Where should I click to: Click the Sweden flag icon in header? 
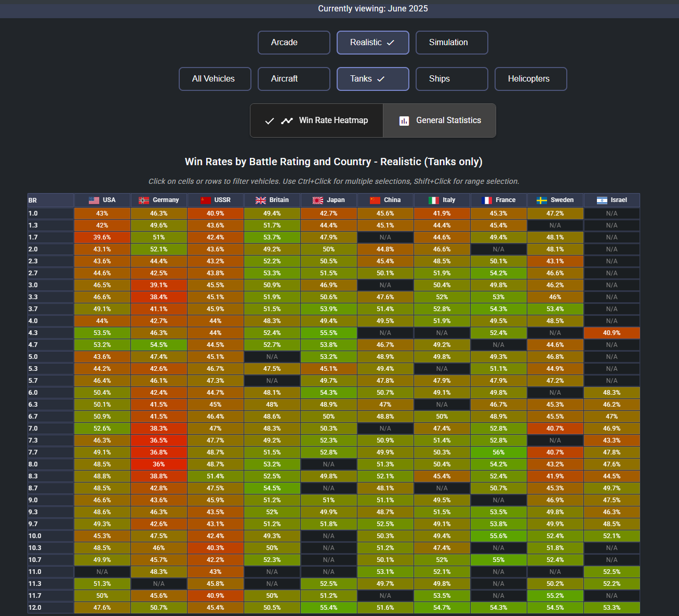point(542,200)
